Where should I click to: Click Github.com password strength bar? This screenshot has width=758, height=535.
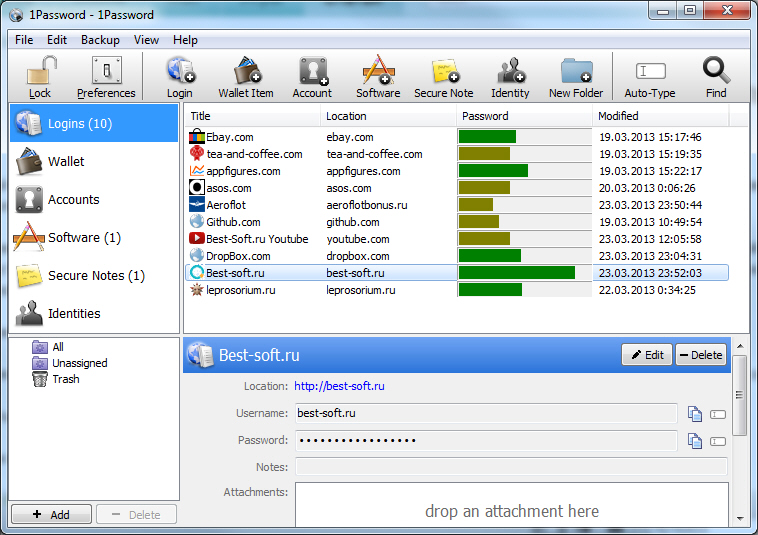(479, 222)
